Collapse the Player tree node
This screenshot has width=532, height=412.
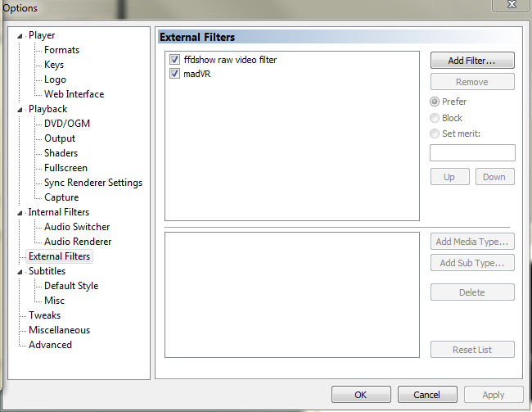click(x=21, y=35)
